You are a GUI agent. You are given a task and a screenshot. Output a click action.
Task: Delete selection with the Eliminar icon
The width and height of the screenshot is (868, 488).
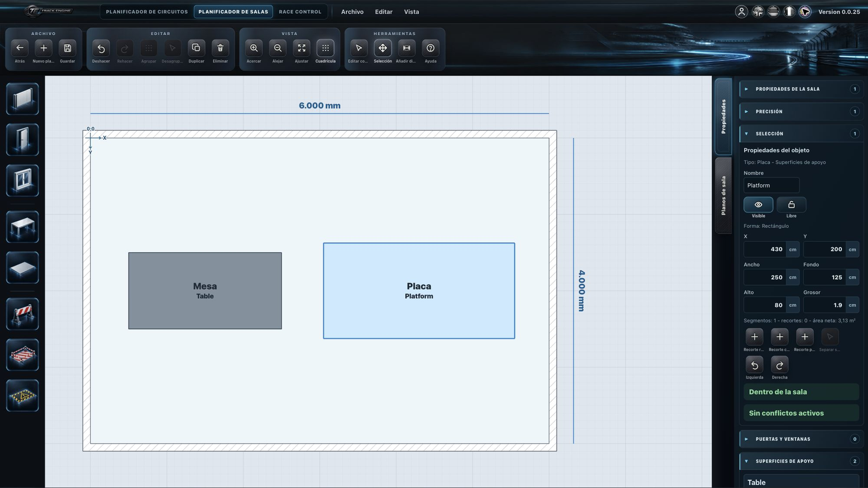[220, 48]
